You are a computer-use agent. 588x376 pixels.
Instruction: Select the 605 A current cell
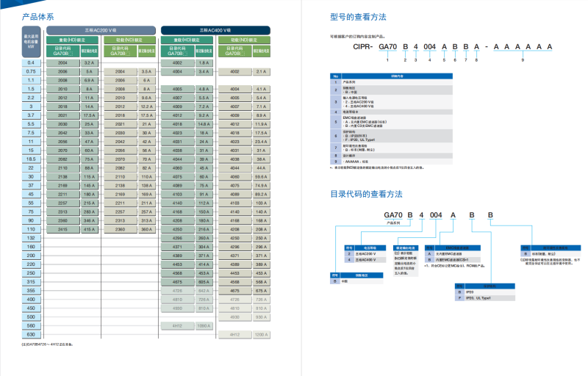click(x=204, y=282)
